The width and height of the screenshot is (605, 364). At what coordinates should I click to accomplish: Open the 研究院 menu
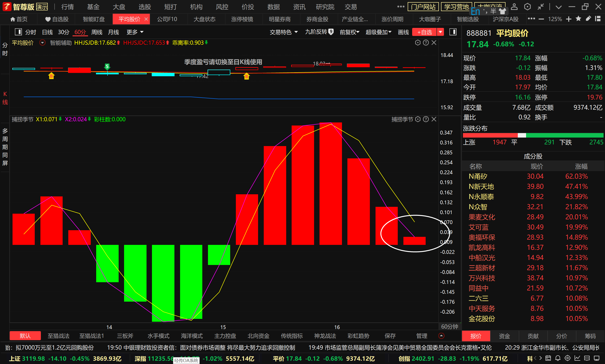[x=325, y=7]
